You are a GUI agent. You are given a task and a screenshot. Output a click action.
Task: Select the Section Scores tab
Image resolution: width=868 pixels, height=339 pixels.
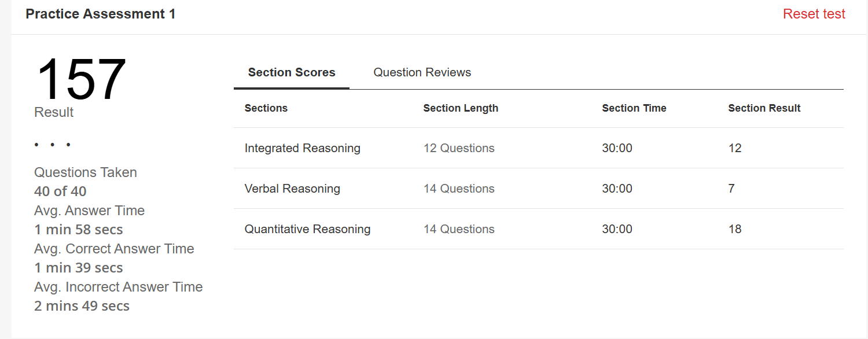coord(292,72)
